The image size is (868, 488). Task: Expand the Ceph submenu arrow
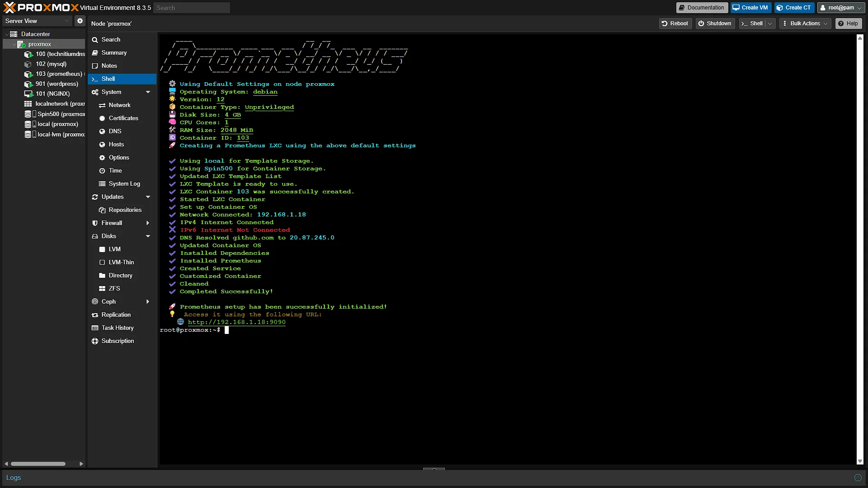tap(148, 302)
